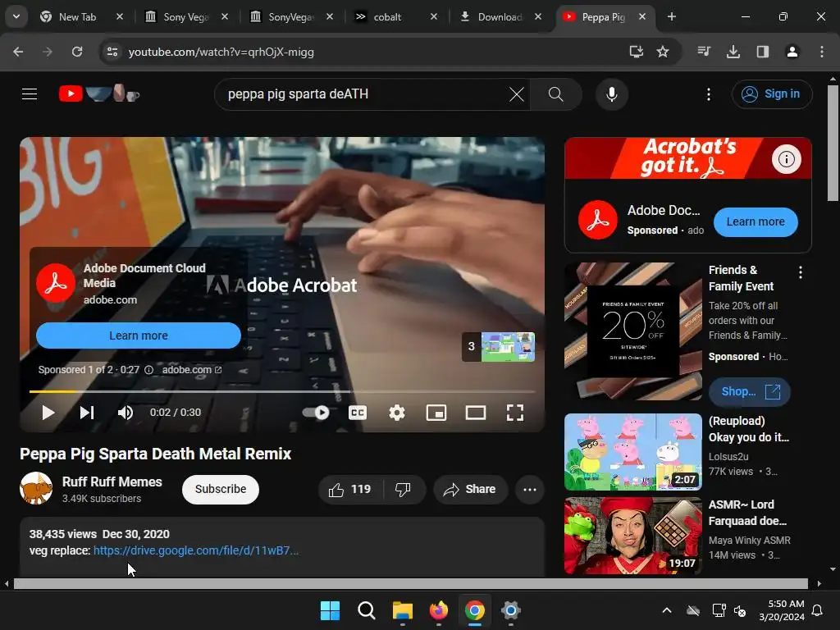Show hidden system tray icons

tap(666, 610)
